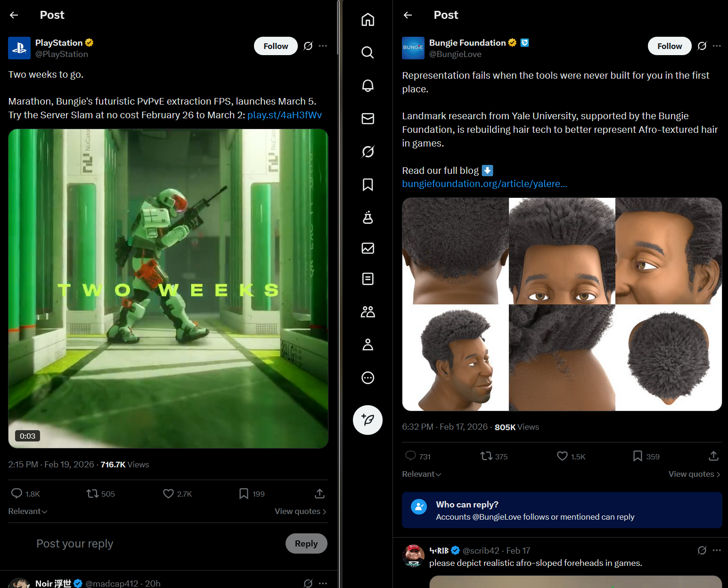Image resolution: width=728 pixels, height=588 pixels.
Task: Click Grok icon on the Noir reply
Action: (308, 583)
